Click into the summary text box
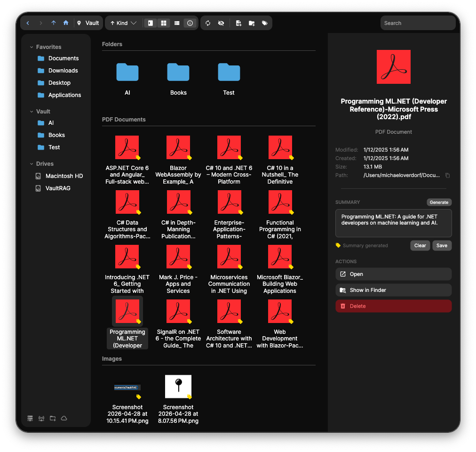 [x=393, y=223]
